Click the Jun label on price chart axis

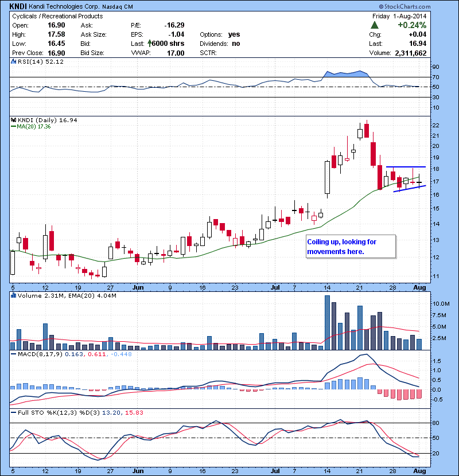click(x=138, y=287)
